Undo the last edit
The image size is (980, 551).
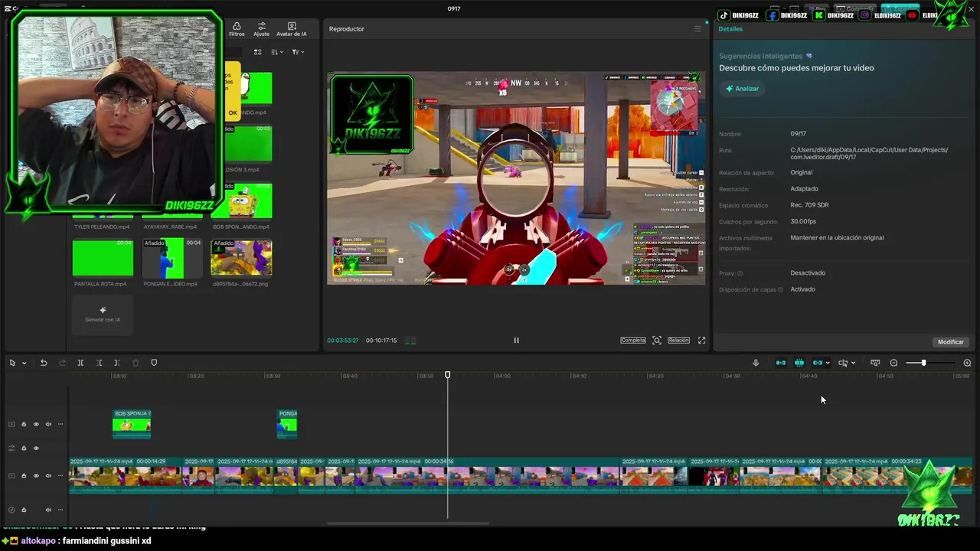point(44,363)
